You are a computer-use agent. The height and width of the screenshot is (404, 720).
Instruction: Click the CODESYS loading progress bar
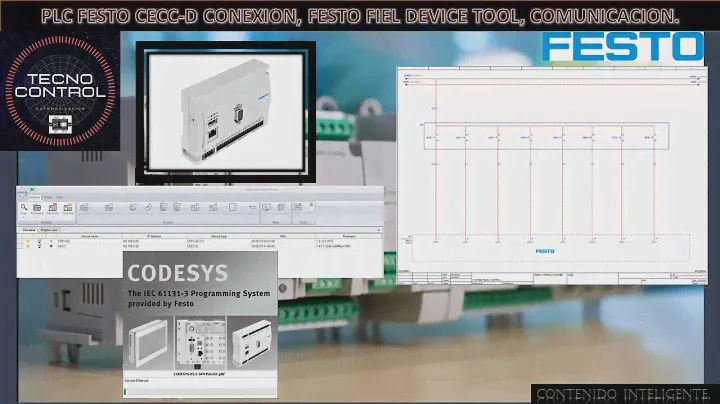[200, 389]
